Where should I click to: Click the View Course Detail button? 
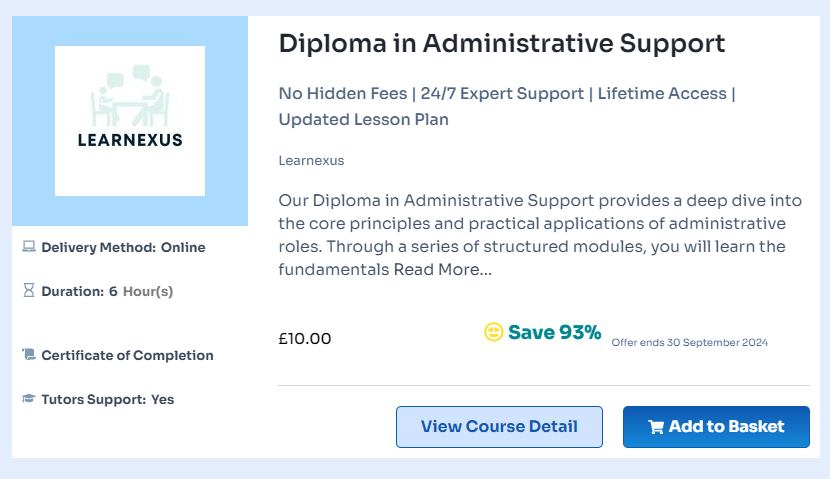point(499,427)
